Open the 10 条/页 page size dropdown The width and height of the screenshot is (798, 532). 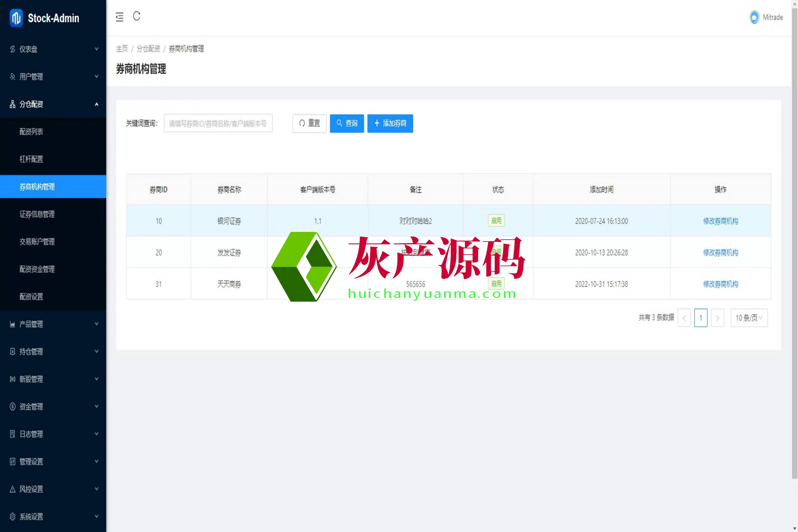coord(749,318)
